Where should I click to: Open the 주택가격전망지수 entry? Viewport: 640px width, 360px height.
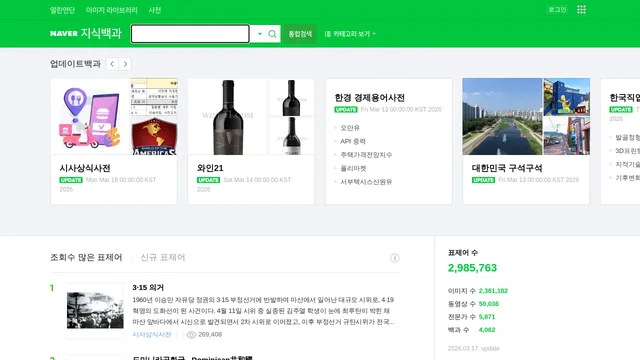[x=366, y=155]
